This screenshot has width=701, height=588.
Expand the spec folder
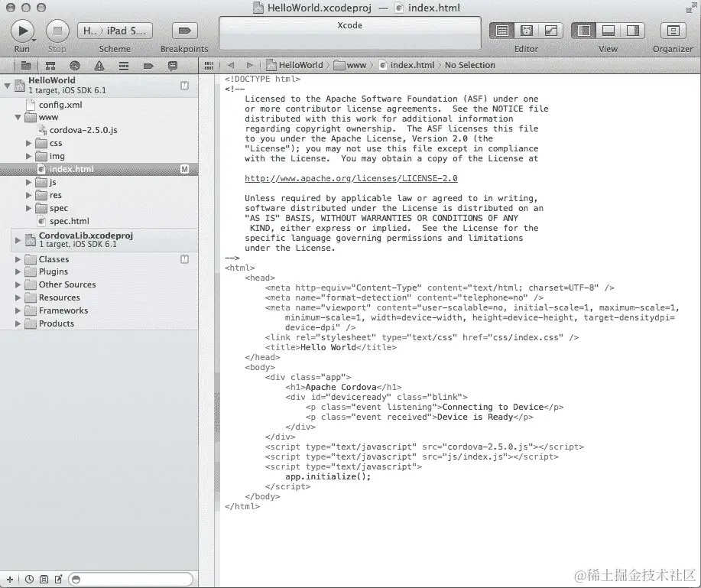click(28, 209)
